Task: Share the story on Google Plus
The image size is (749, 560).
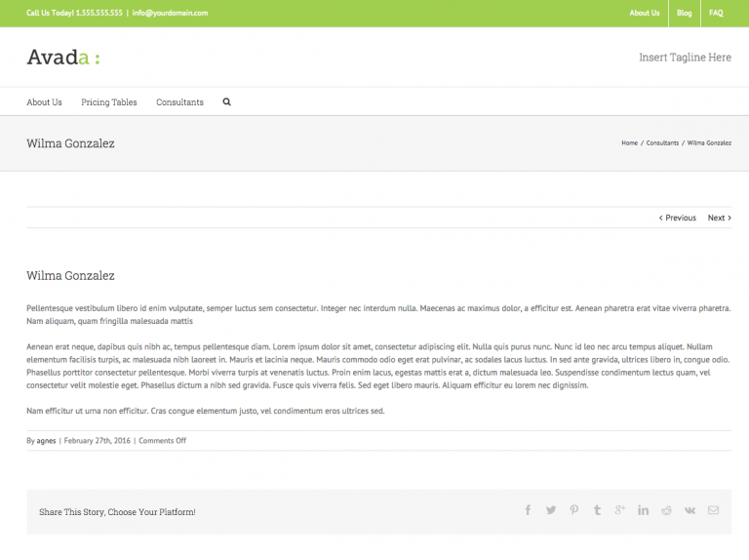Action: [x=620, y=510]
